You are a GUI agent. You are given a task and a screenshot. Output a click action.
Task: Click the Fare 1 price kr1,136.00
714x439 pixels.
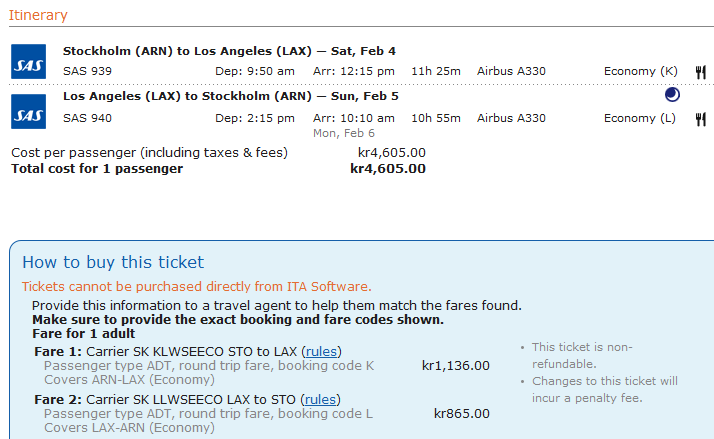(456, 365)
